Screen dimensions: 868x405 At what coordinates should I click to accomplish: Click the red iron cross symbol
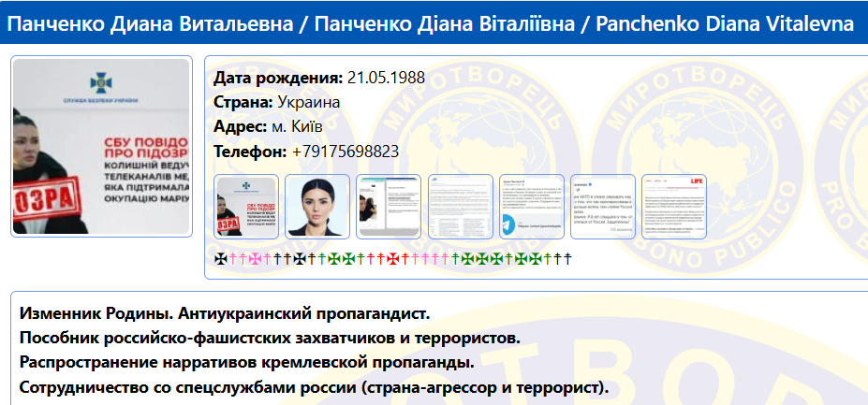pos(393,258)
